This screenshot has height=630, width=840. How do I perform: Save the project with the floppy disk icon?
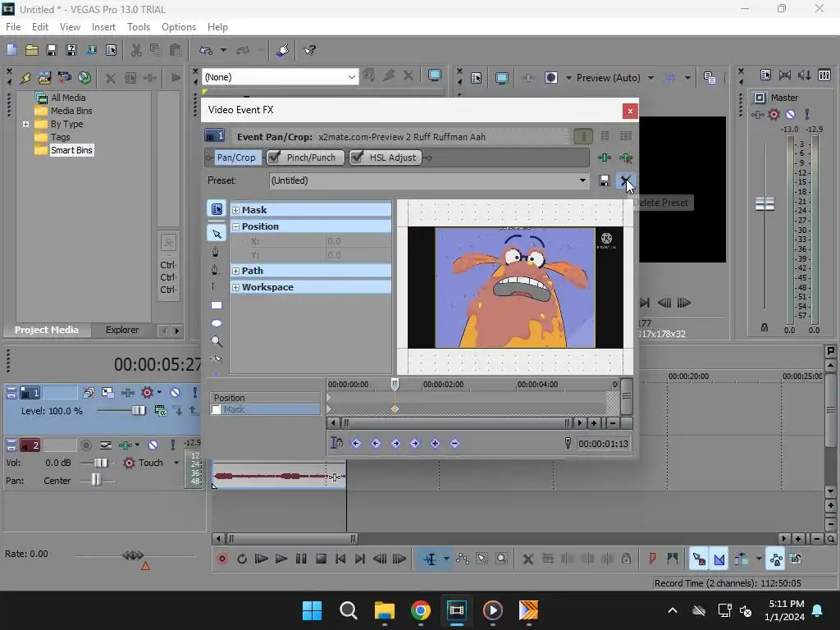52,50
